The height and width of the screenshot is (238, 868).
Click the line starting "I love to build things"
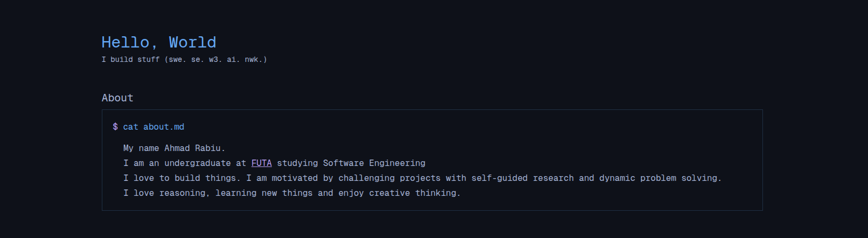tap(422, 178)
